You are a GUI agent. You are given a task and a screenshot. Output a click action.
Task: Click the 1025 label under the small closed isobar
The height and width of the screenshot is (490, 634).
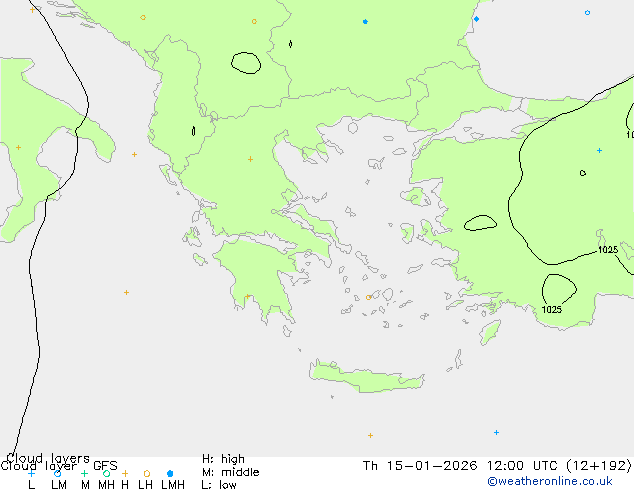(x=552, y=310)
